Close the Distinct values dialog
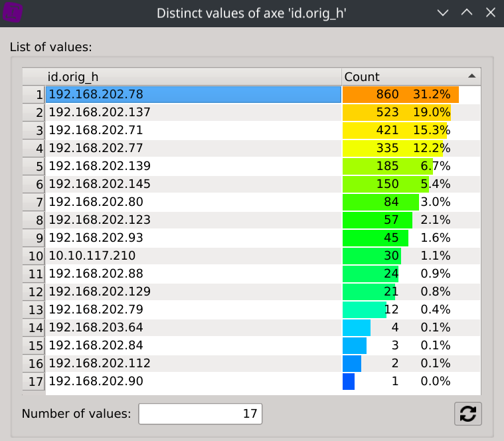The height and width of the screenshot is (441, 504). (x=490, y=13)
